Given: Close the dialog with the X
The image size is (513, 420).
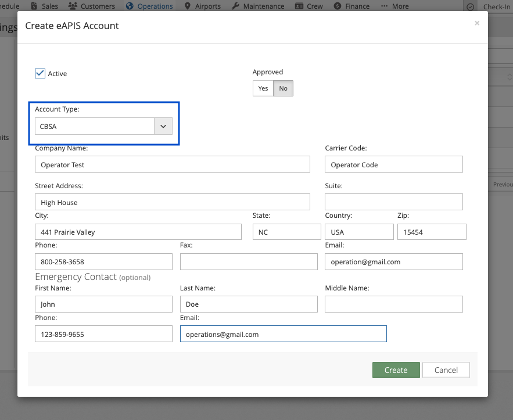Looking at the screenshot, I should (x=477, y=23).
